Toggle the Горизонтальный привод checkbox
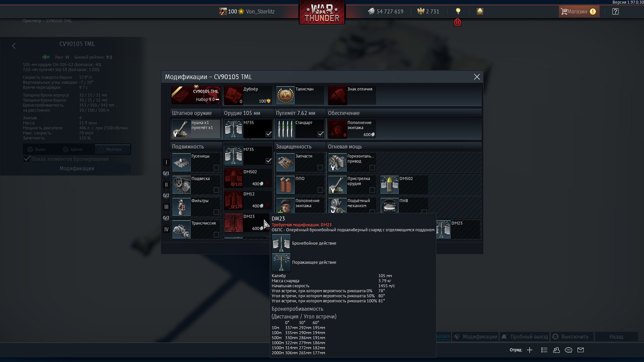The image size is (644, 362). [x=372, y=168]
